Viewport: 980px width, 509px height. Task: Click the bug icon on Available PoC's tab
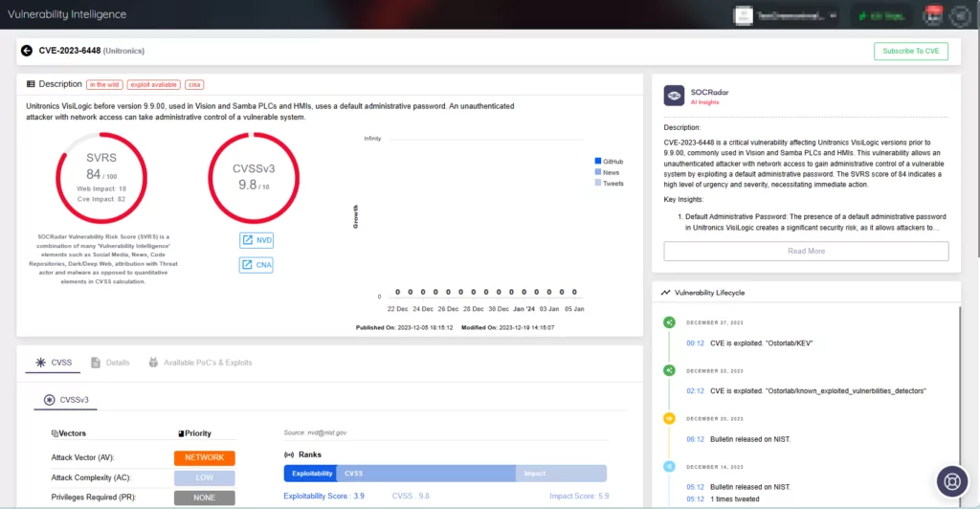click(153, 363)
